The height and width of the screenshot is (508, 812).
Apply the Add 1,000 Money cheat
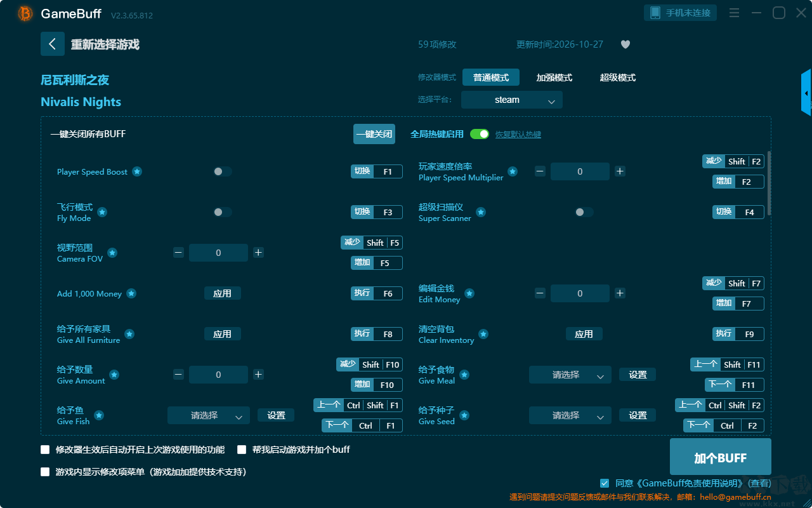(223, 293)
